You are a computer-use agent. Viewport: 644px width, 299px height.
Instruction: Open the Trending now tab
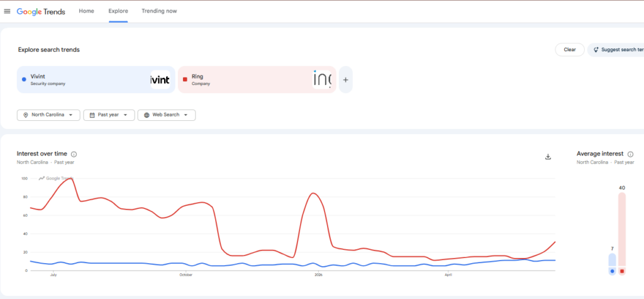point(159,11)
